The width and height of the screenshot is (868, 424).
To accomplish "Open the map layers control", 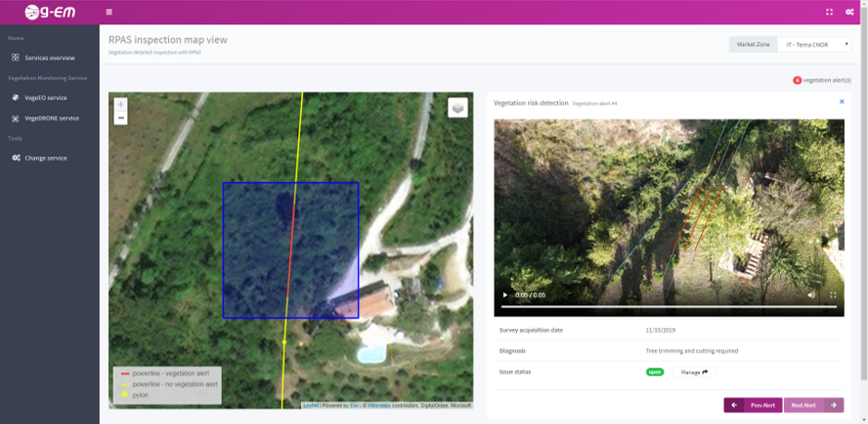I will [x=457, y=108].
